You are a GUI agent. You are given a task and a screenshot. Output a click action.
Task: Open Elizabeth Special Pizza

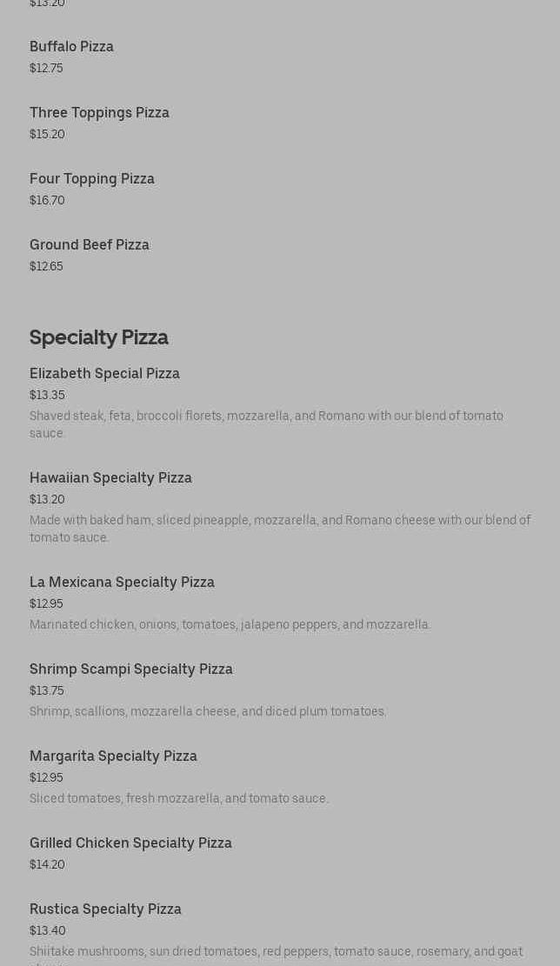coord(104,373)
